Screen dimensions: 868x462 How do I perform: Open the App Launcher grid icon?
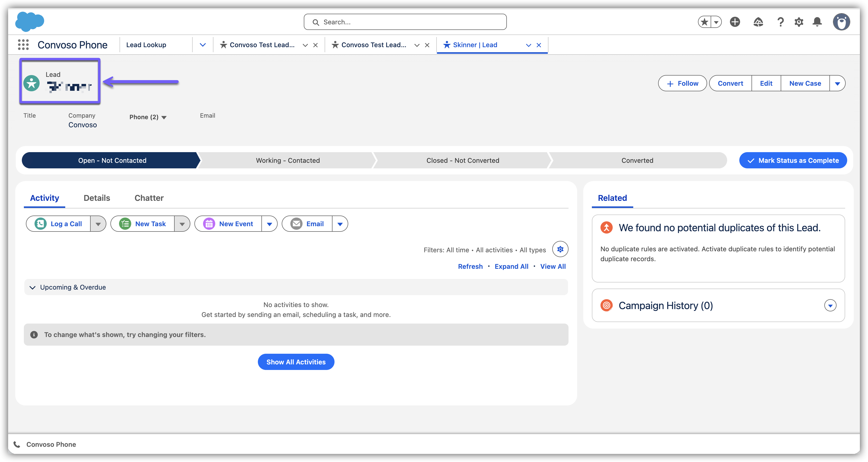(23, 45)
